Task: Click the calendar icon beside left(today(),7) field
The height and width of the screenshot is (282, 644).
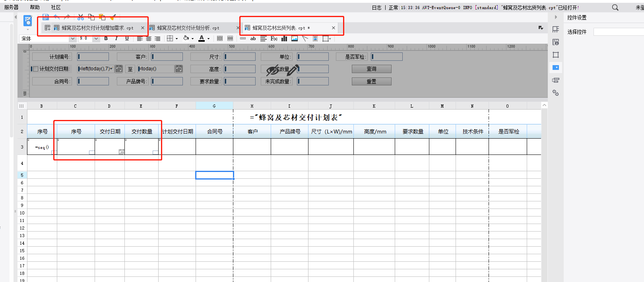Action: [118, 69]
